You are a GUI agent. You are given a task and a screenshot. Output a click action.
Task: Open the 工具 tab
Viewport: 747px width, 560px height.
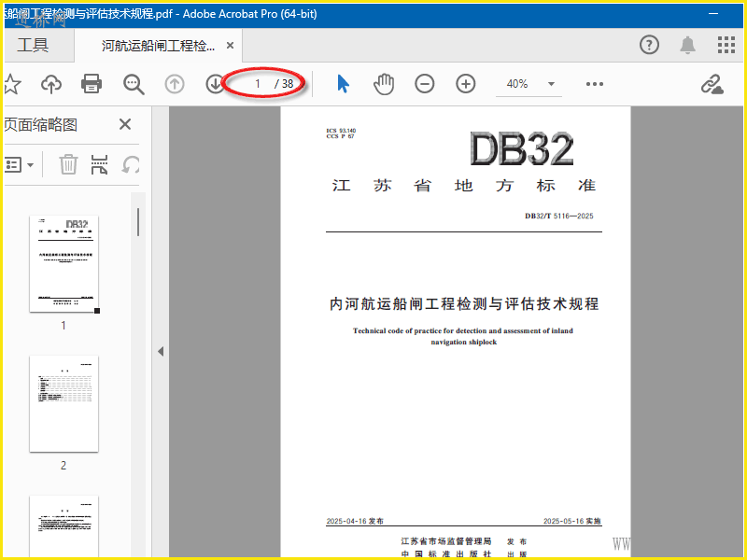33,45
